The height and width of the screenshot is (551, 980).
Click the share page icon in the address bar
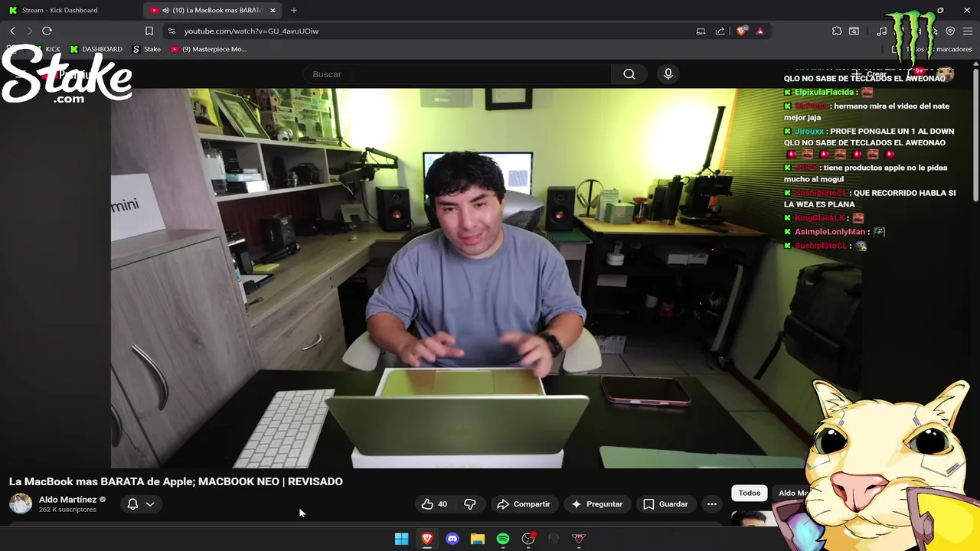[x=720, y=31]
